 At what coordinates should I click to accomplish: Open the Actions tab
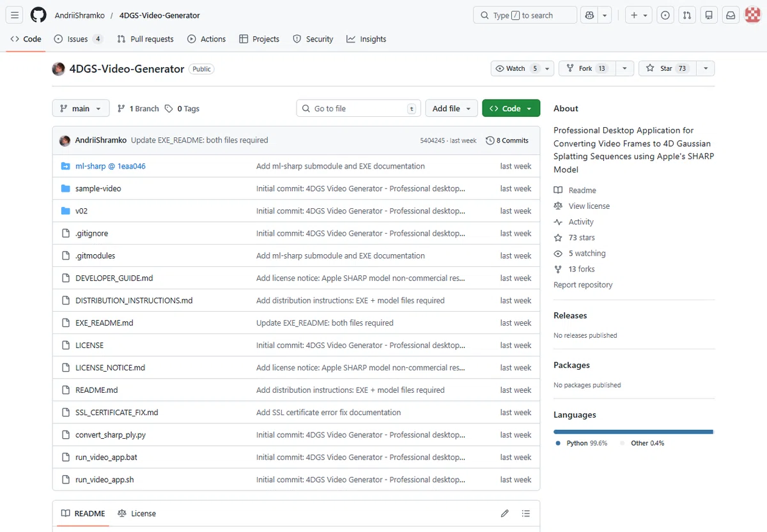(206, 39)
